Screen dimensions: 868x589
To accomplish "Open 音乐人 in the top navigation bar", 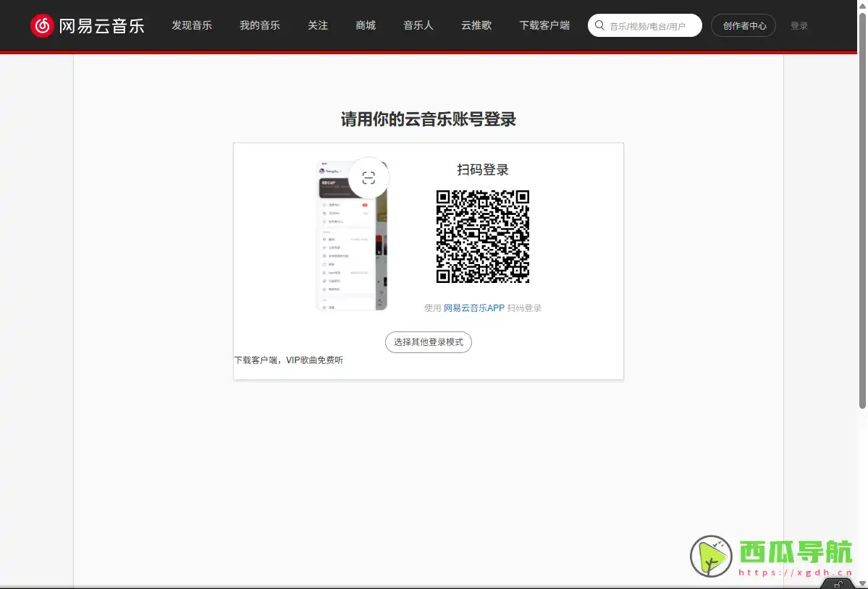I will click(x=418, y=25).
